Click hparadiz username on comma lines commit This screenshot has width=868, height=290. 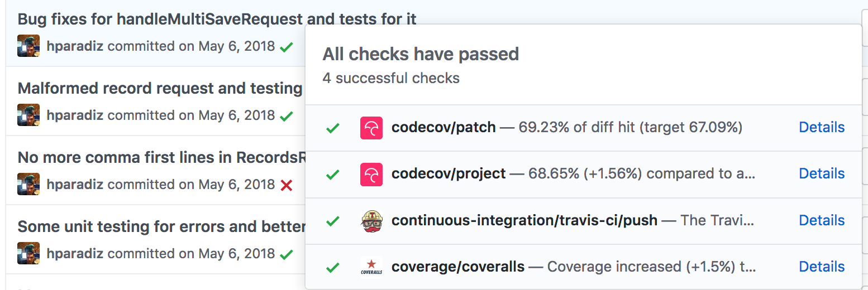tap(75, 185)
